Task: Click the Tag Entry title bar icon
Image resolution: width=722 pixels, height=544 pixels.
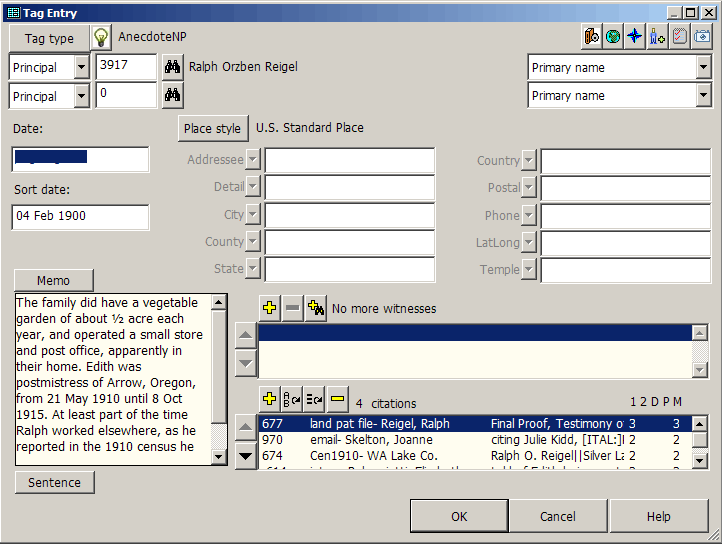Action: point(14,13)
